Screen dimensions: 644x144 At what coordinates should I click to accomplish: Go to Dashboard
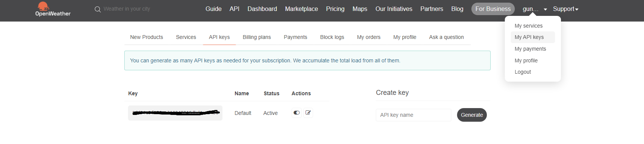coord(262,9)
